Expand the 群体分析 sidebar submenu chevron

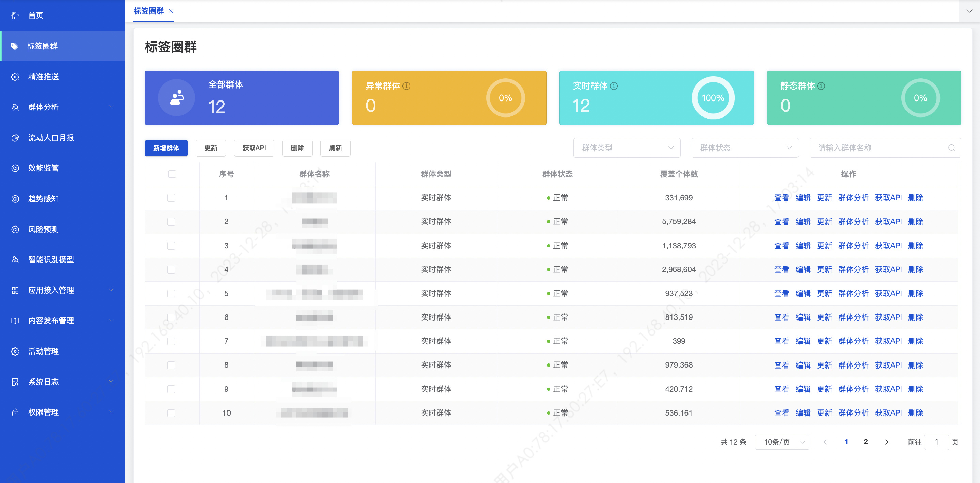click(111, 107)
